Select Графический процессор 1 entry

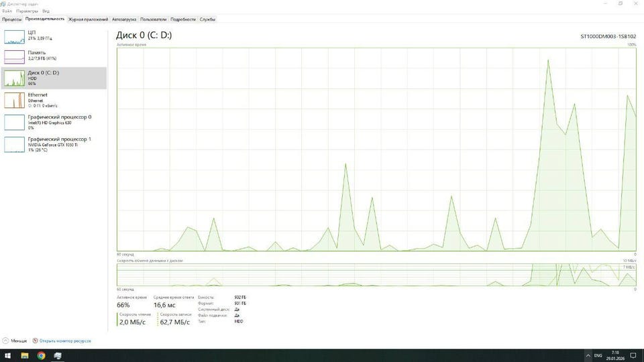[x=54, y=145]
